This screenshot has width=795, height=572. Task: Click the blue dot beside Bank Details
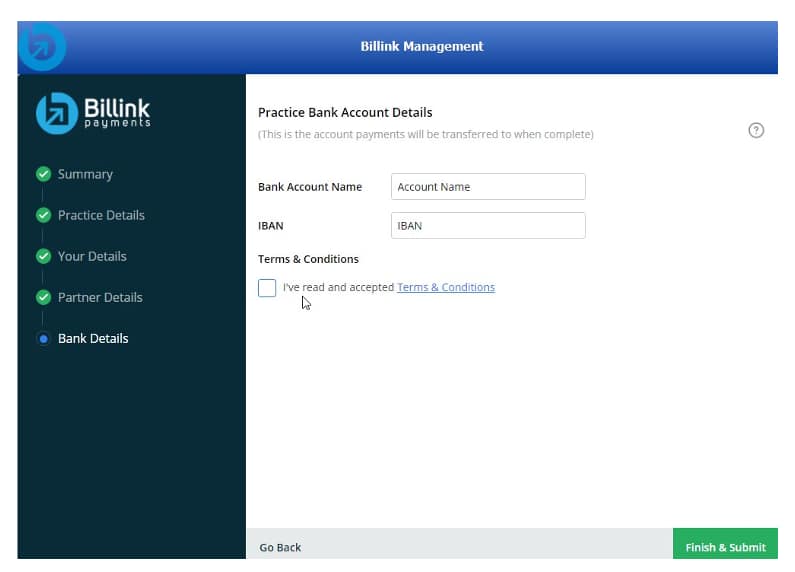pyautogui.click(x=43, y=339)
